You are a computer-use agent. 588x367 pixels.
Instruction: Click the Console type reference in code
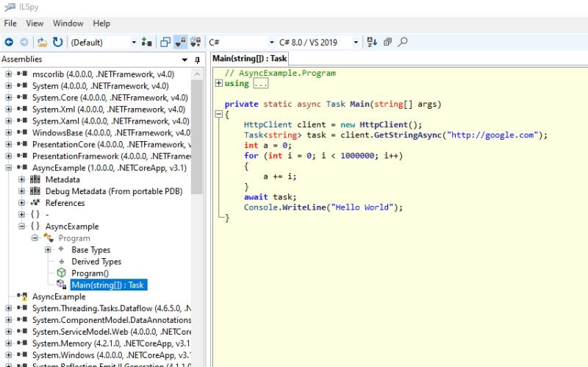260,207
